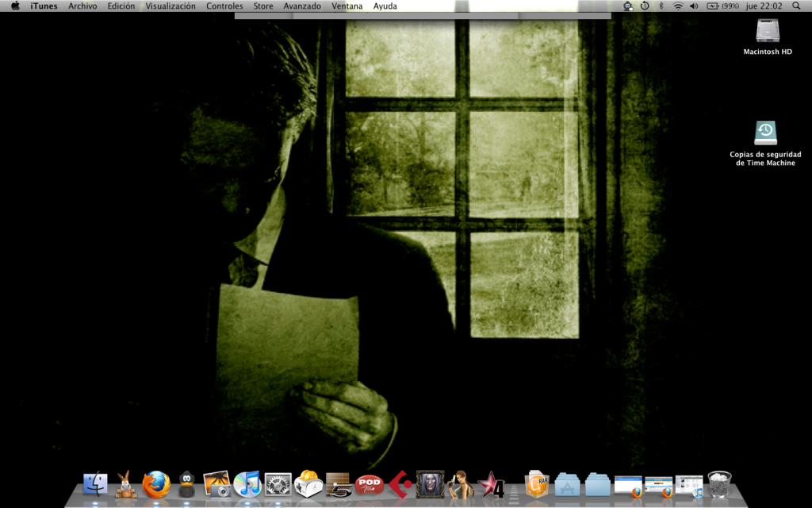Open the Store menu

coord(262,6)
